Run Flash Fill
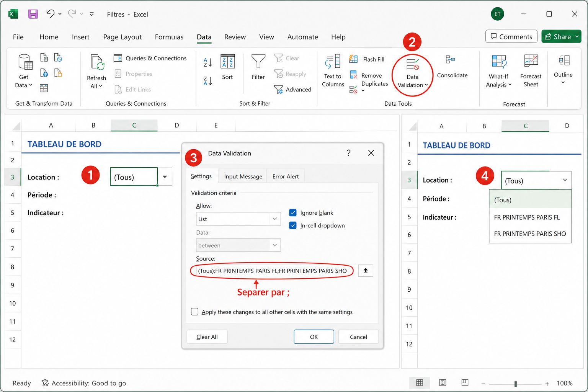 tap(367, 59)
